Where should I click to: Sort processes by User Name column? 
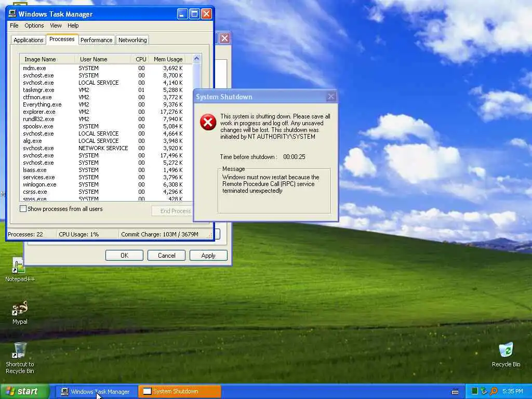[103, 59]
